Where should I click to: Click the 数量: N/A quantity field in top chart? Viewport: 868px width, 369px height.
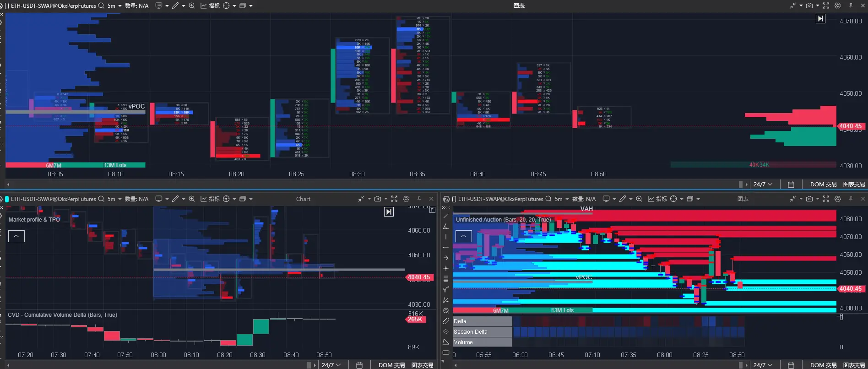coord(137,6)
